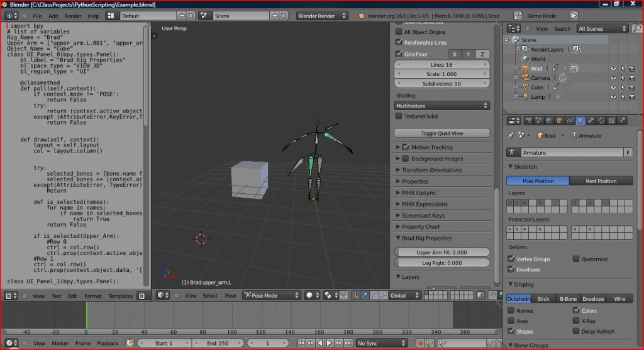
Task: Open the Bone Constraints tab icon
Action: point(601,121)
